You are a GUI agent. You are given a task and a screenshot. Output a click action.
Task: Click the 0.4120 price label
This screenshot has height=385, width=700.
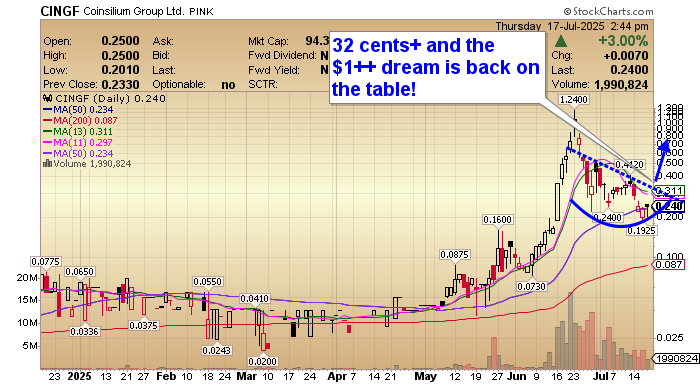point(629,165)
